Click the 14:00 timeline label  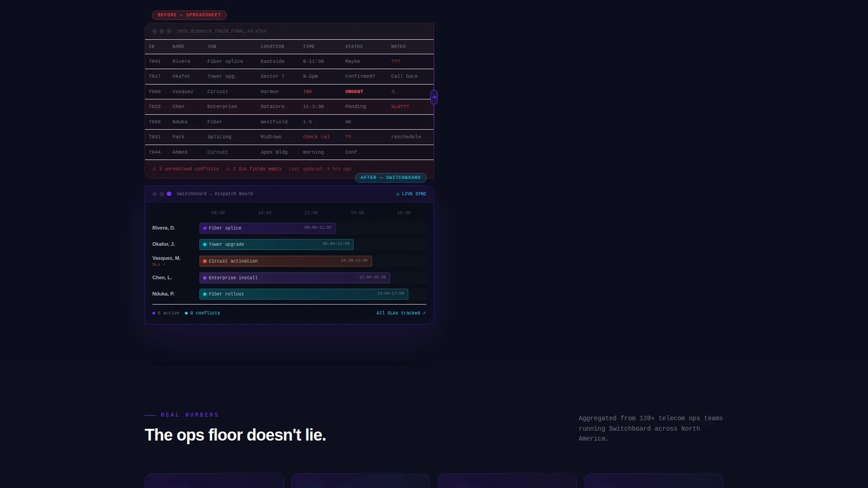click(357, 213)
